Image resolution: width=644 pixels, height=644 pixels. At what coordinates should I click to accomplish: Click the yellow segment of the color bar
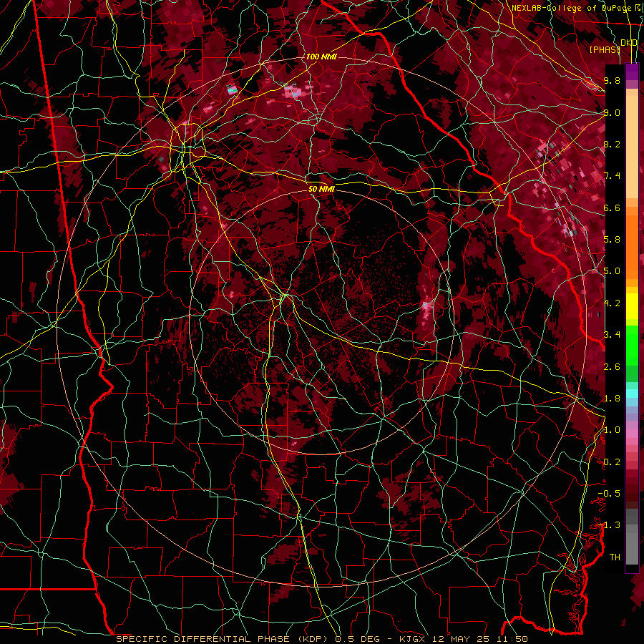[x=632, y=306]
